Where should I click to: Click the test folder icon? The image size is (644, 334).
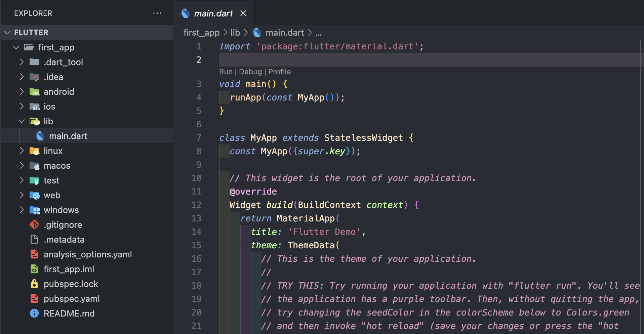coord(34,180)
